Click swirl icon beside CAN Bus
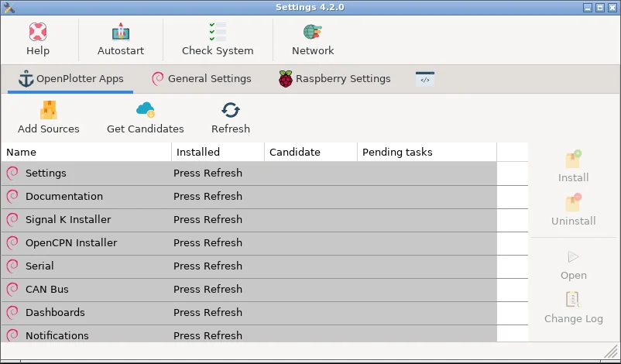621x364 pixels. point(12,289)
